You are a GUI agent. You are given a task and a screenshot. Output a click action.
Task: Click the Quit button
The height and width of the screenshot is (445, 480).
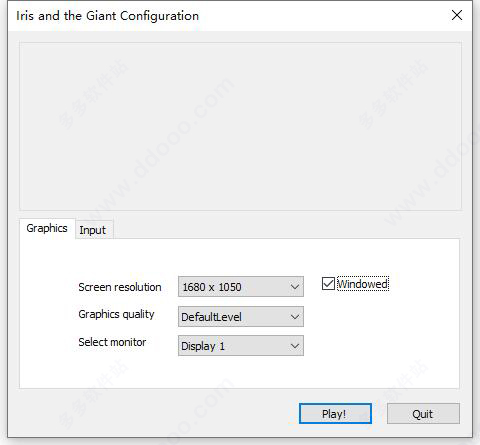tap(423, 414)
